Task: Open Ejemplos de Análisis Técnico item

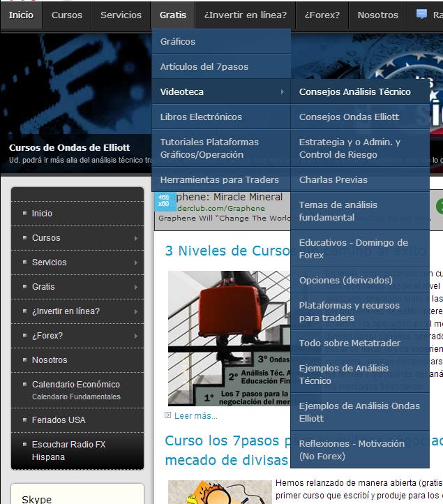Action: [x=360, y=374]
